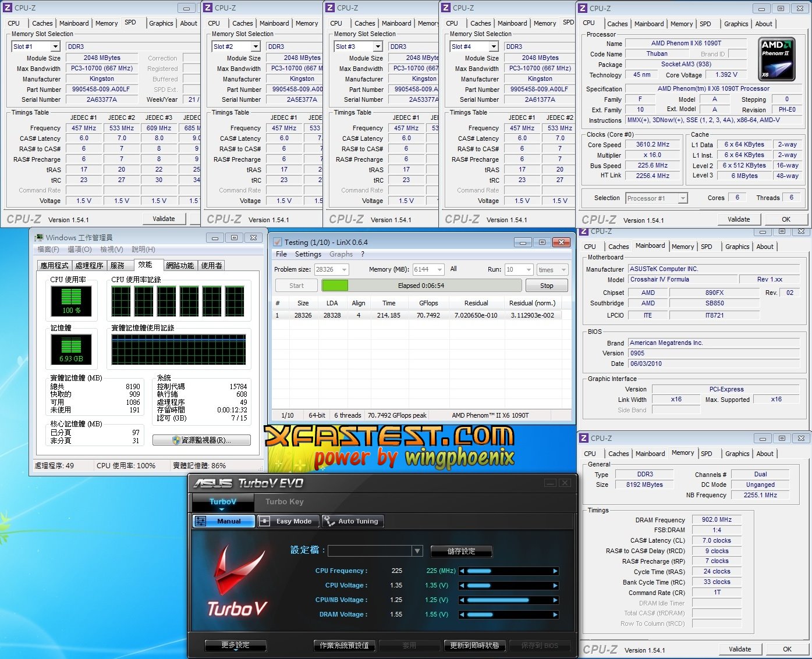Open the LinX Settings menu

308,254
